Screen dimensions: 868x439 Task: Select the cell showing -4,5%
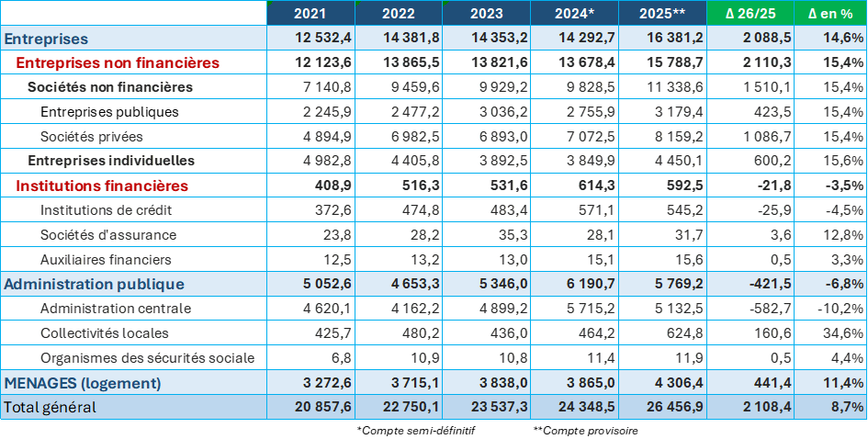tap(831, 209)
